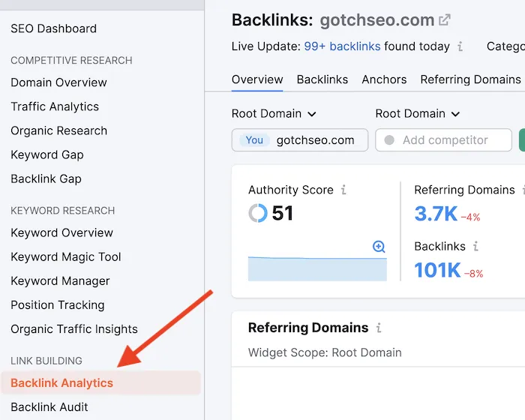Click the 101K backlinks value
Viewport: 525px width, 420px height.
pyautogui.click(x=437, y=270)
